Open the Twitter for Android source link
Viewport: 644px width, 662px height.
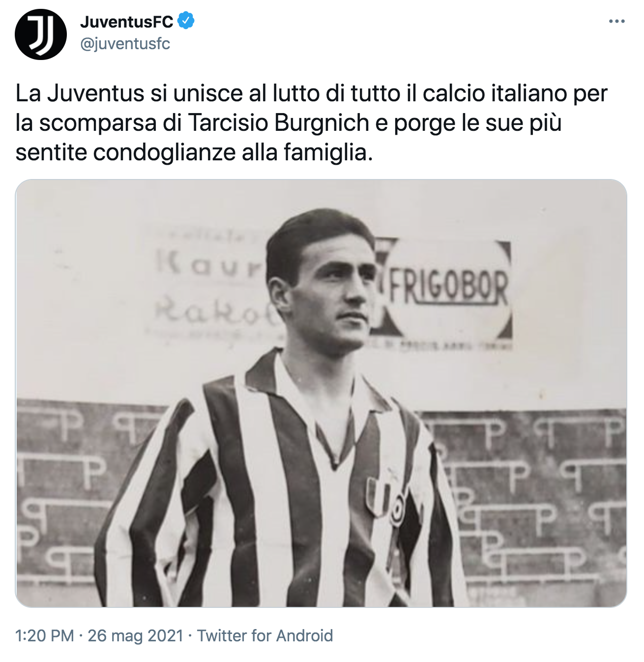(x=265, y=635)
